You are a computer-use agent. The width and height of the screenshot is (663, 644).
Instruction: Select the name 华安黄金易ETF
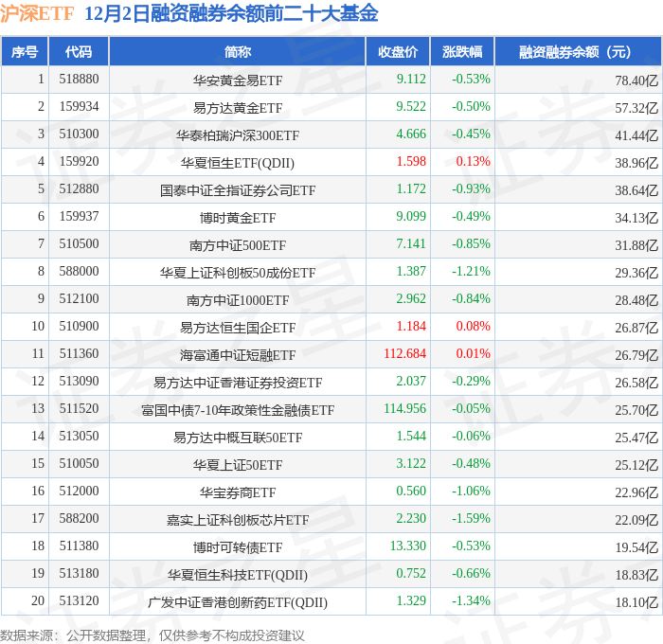(x=238, y=80)
